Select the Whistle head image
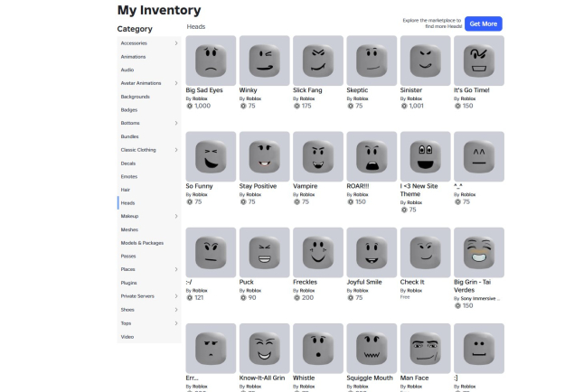 coord(318,348)
